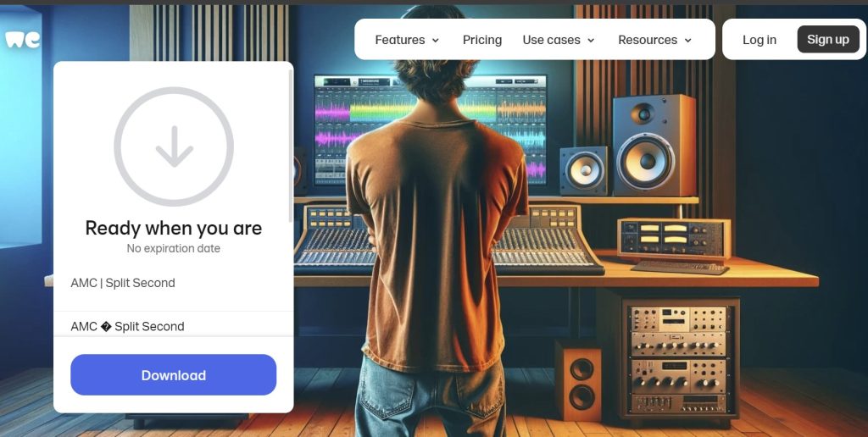
Task: Click the 'Ready when you are' heading
Action: click(174, 228)
